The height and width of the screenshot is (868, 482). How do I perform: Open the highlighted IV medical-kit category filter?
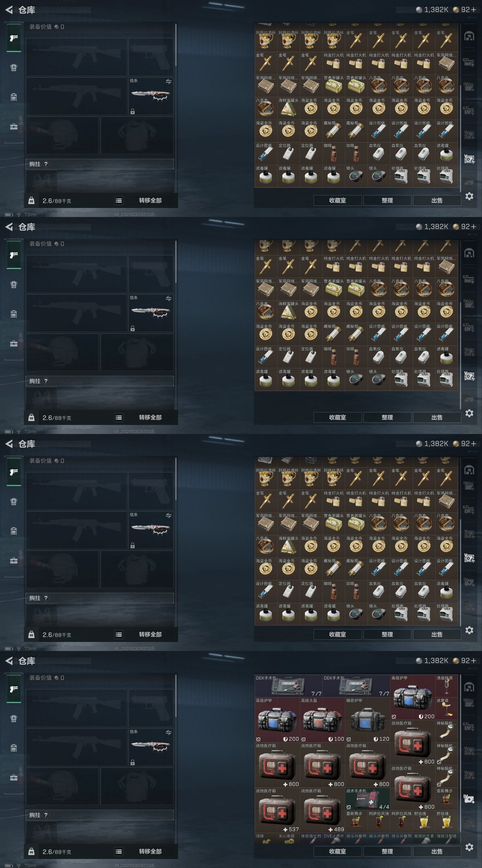(469, 799)
